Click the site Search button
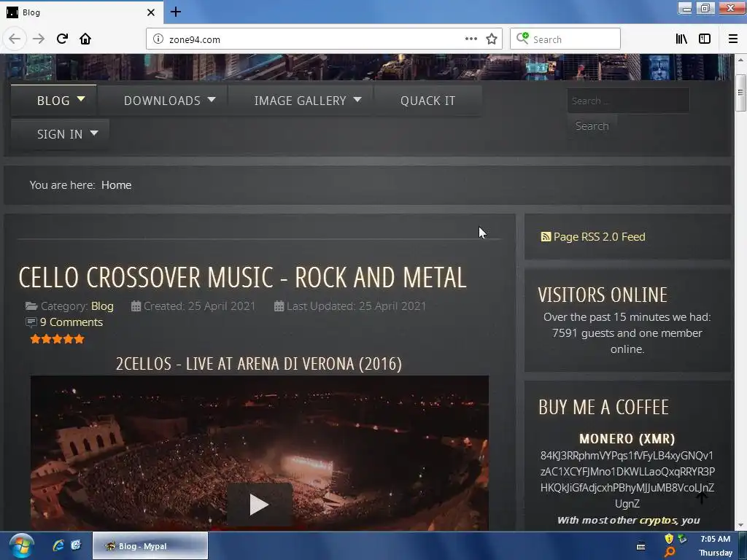747x560 pixels. pos(592,125)
